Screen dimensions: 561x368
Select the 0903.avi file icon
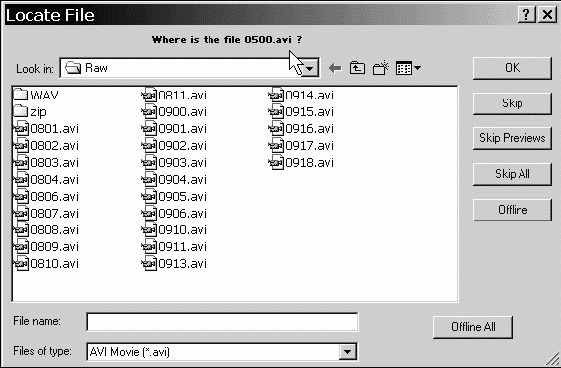149,162
